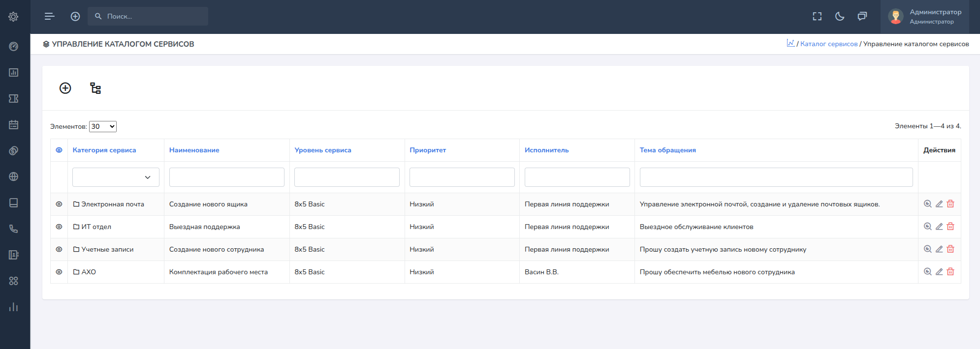Open the Администратор user menu

tap(925, 16)
